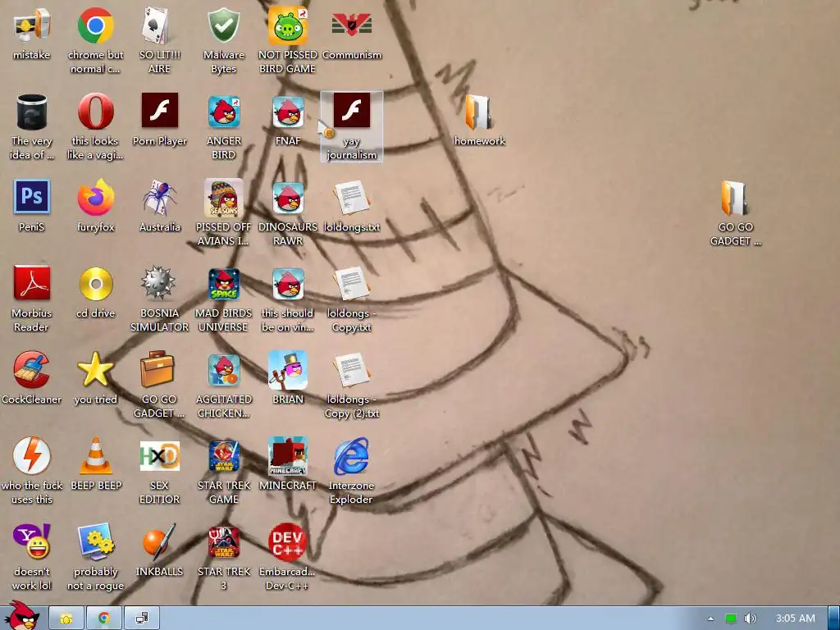This screenshot has height=630, width=840.
Task: Open 'MAD BIRDS UNIVERSE' Space icon
Action: [x=223, y=284]
